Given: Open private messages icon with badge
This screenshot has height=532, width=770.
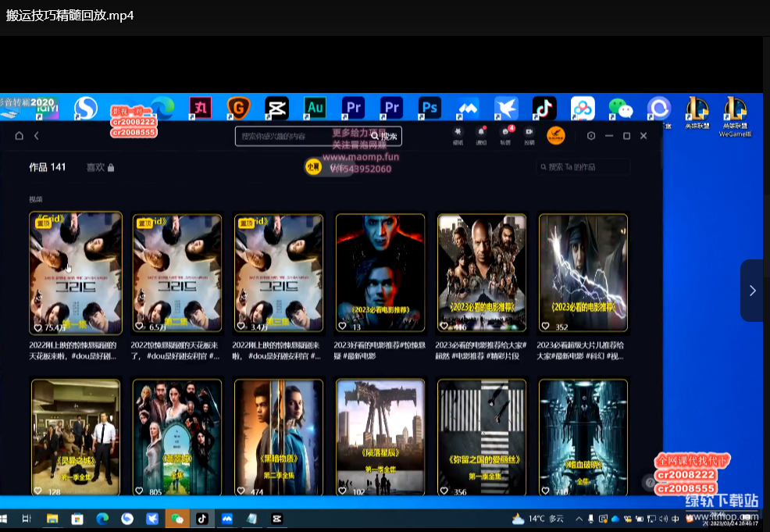Looking at the screenshot, I should pyautogui.click(x=505, y=134).
